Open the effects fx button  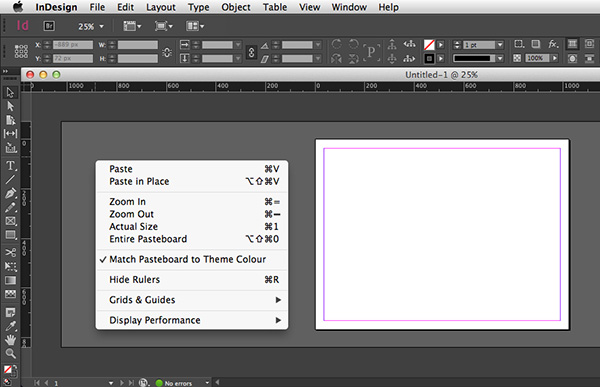click(553, 44)
